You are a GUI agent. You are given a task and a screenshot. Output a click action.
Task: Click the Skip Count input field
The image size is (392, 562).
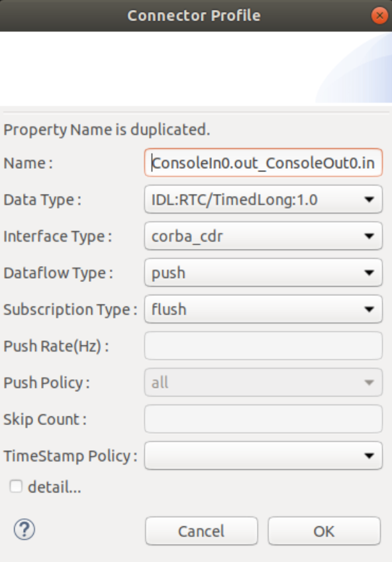click(264, 419)
